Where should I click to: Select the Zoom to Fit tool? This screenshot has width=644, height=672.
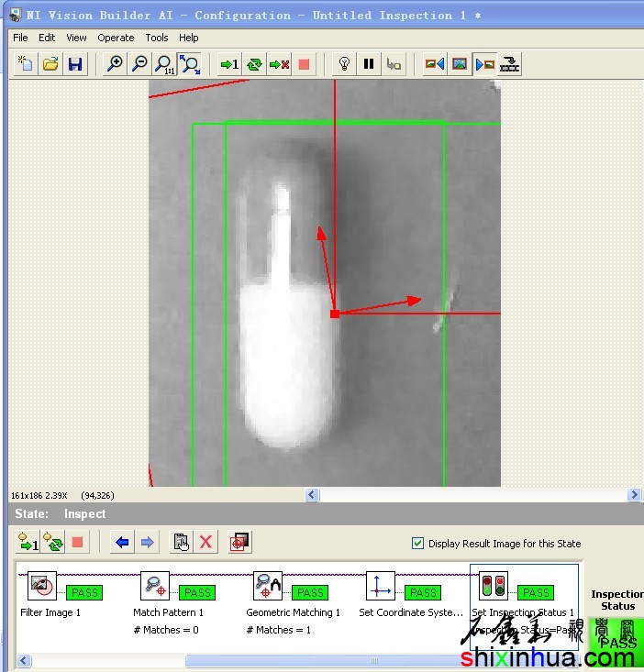tap(190, 64)
